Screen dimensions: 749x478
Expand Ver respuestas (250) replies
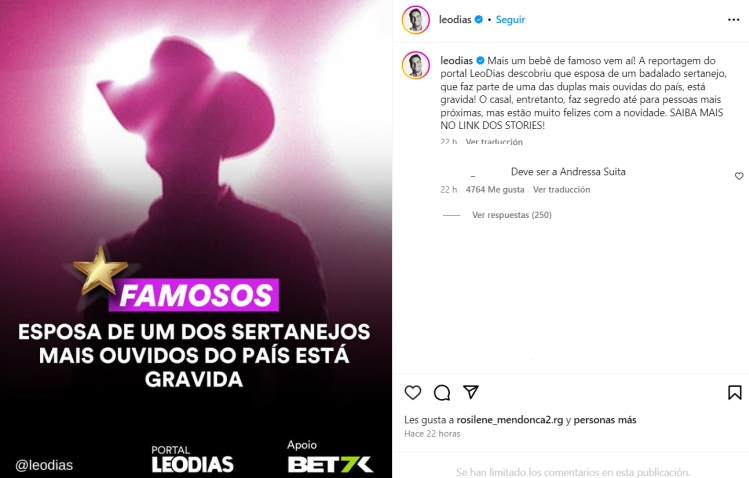[512, 215]
